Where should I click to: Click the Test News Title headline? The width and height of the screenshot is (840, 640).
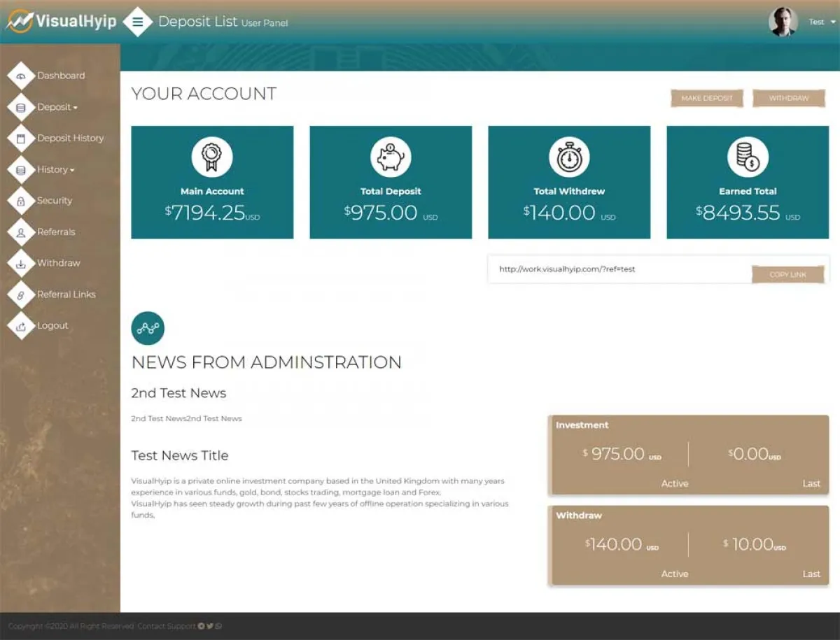point(180,455)
